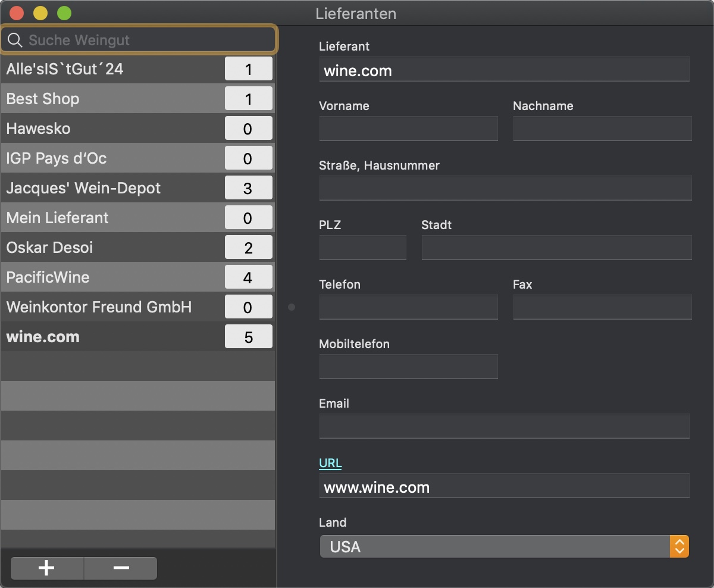Viewport: 714px width, 588px height.
Task: Select the wine.com supplier row
Action: click(138, 337)
